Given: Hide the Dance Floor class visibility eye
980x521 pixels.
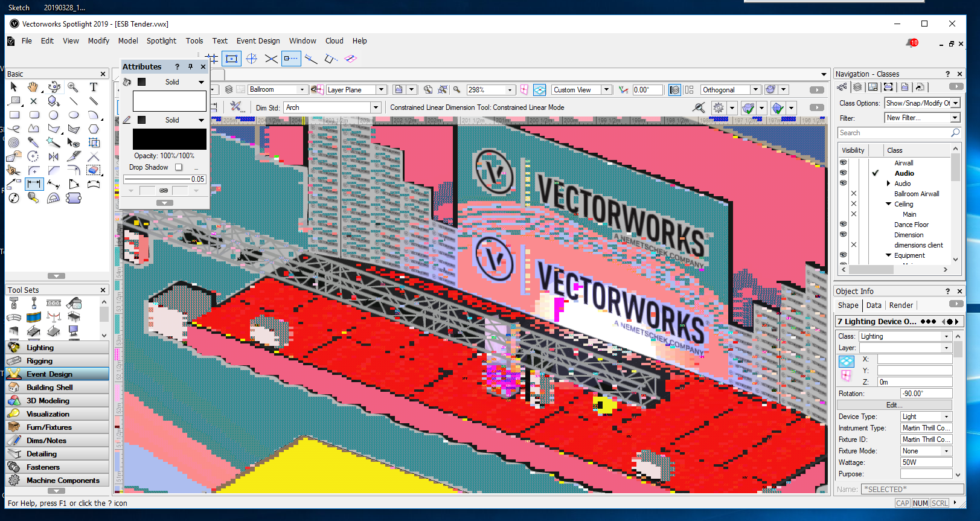Looking at the screenshot, I should coord(843,225).
